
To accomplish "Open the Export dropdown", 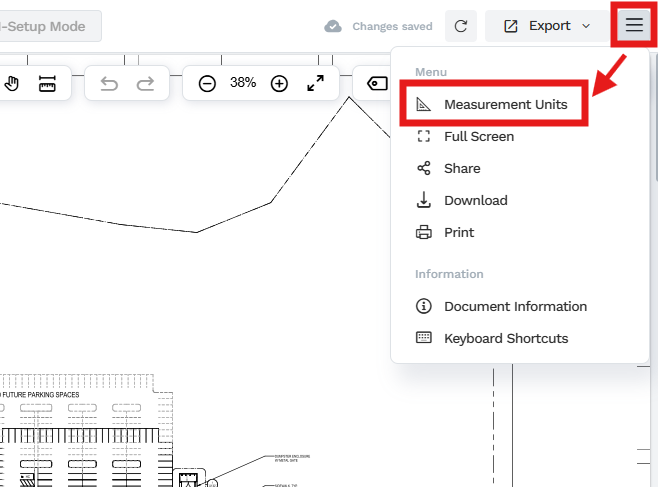I will pyautogui.click(x=546, y=26).
